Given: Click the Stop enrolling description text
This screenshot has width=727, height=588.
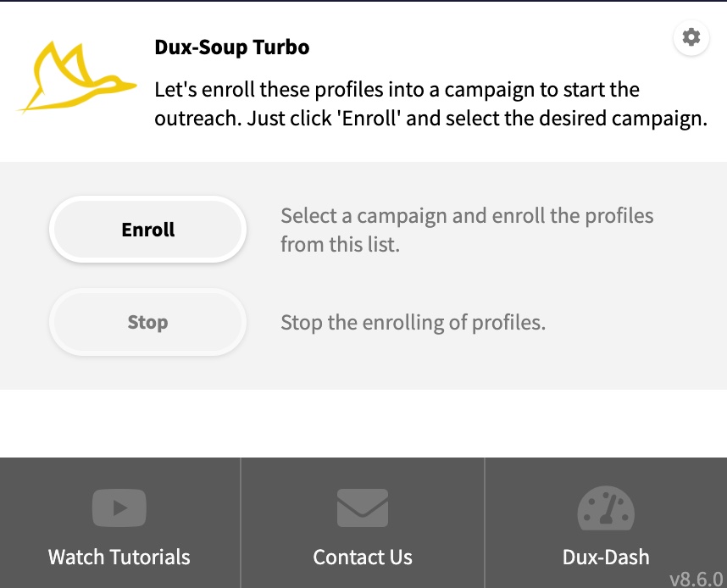Looking at the screenshot, I should (x=413, y=322).
